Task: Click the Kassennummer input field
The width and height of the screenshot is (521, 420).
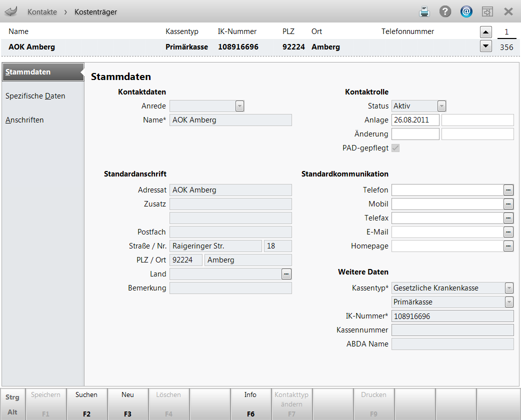Action: pyautogui.click(x=452, y=330)
